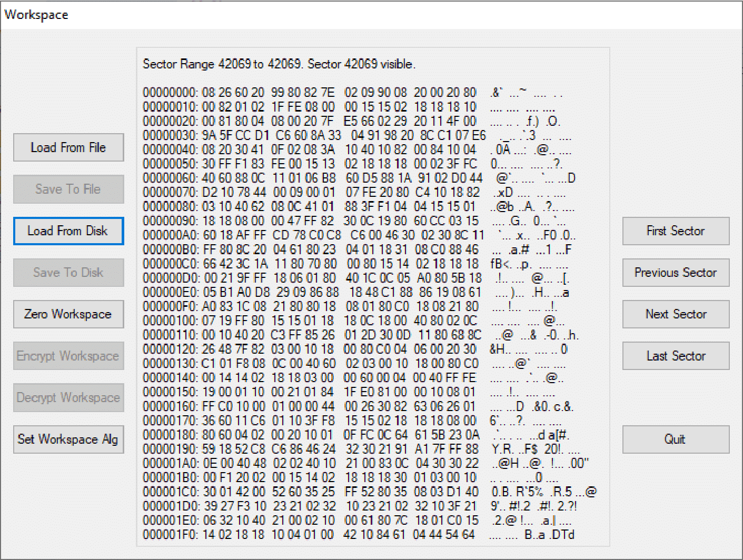The width and height of the screenshot is (743, 560).
Task: Click the grayed-out Decrypt Workspace button
Action: pyautogui.click(x=68, y=398)
